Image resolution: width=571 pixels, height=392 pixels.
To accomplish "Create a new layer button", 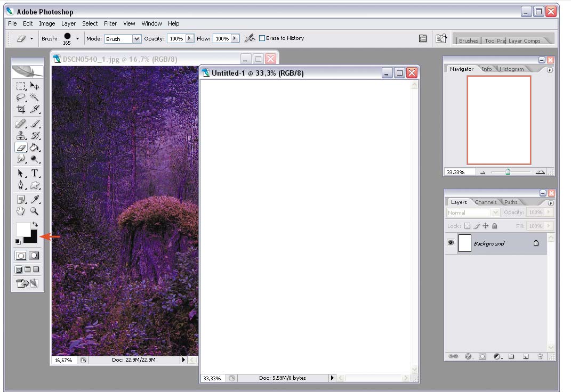I will point(526,356).
